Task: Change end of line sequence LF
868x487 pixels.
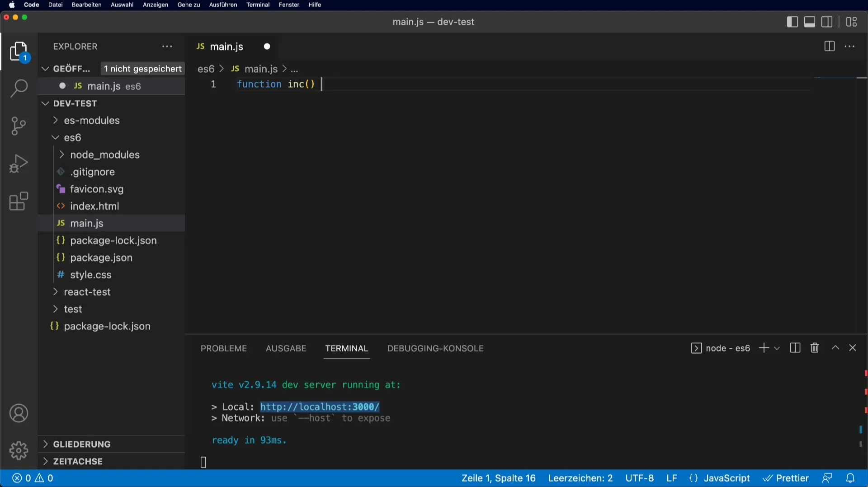Action: [672, 478]
